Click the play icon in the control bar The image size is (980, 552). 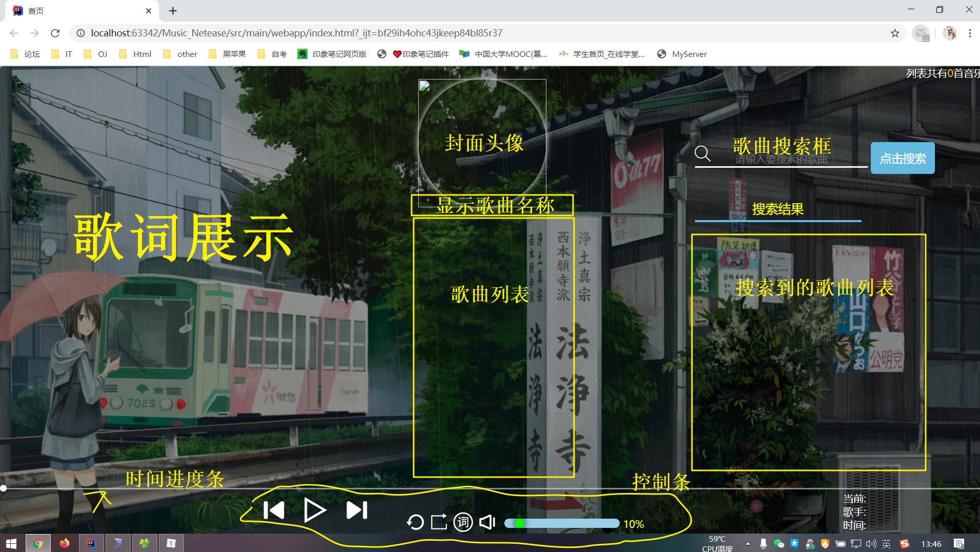click(x=315, y=510)
